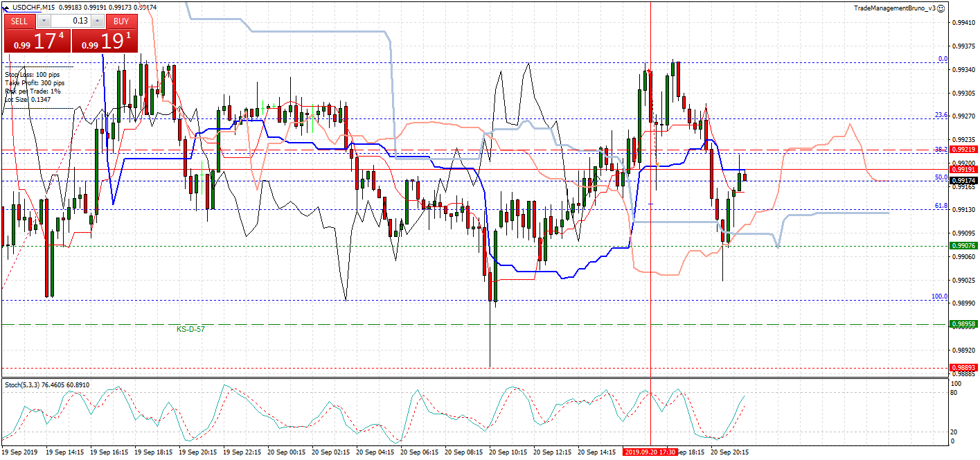
Task: Click the 0.13 lot volume field
Action: [x=71, y=21]
